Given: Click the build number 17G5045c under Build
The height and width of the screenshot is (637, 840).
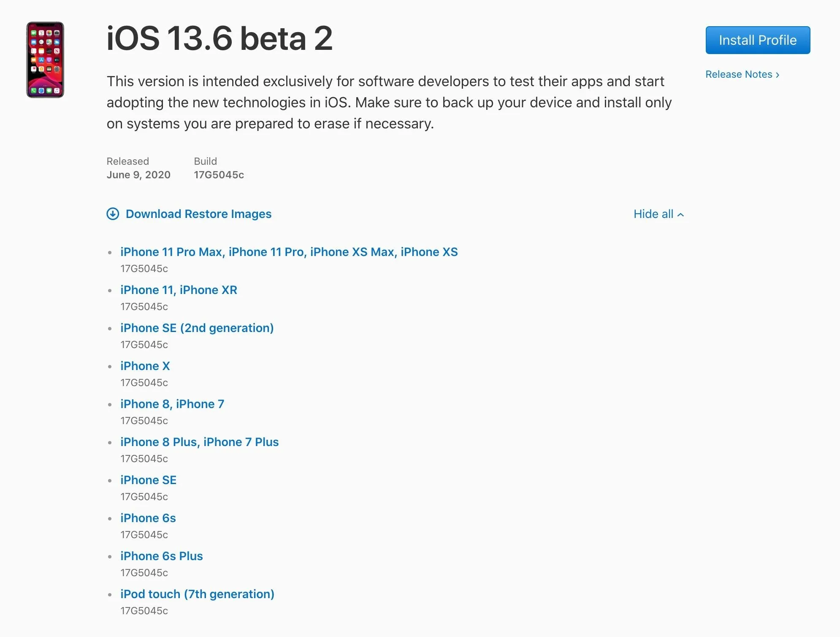Looking at the screenshot, I should (219, 175).
